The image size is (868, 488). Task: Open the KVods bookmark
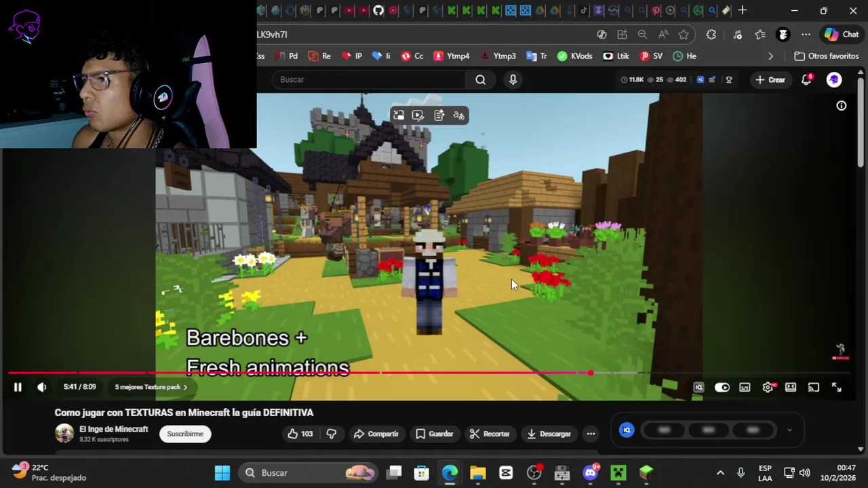pyautogui.click(x=574, y=56)
